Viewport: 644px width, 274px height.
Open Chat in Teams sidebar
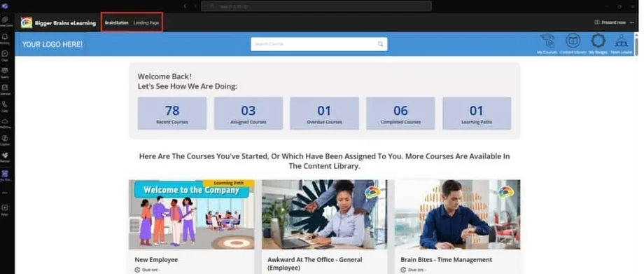(x=5, y=56)
